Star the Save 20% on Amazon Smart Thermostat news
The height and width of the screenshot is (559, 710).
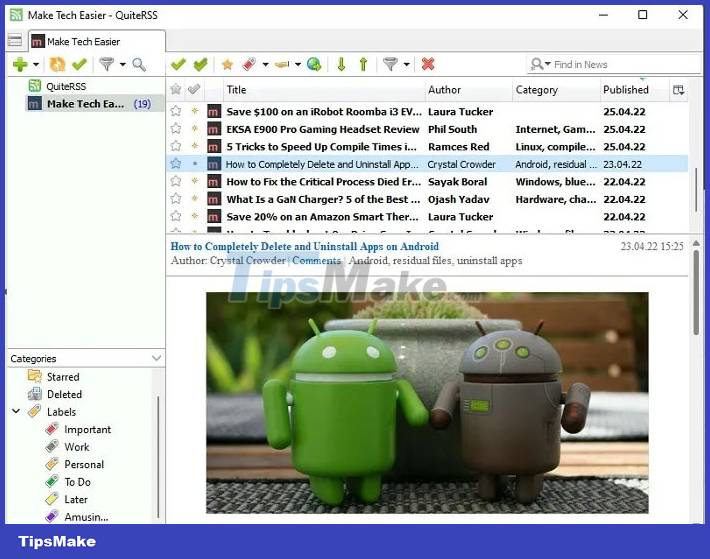click(176, 217)
